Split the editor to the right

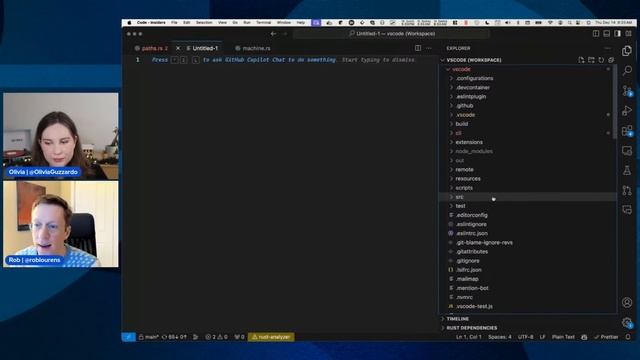coord(418,48)
